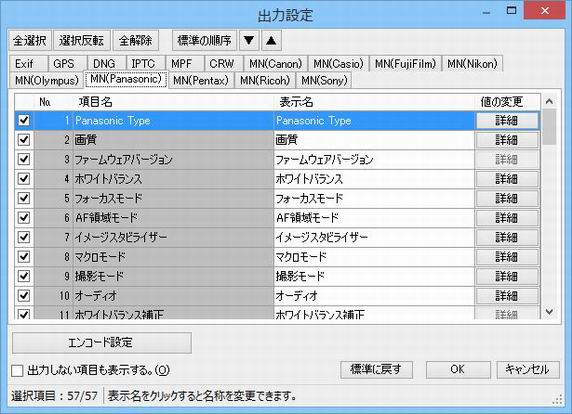Open 詳細 for the フォーカスモード row

507,198
